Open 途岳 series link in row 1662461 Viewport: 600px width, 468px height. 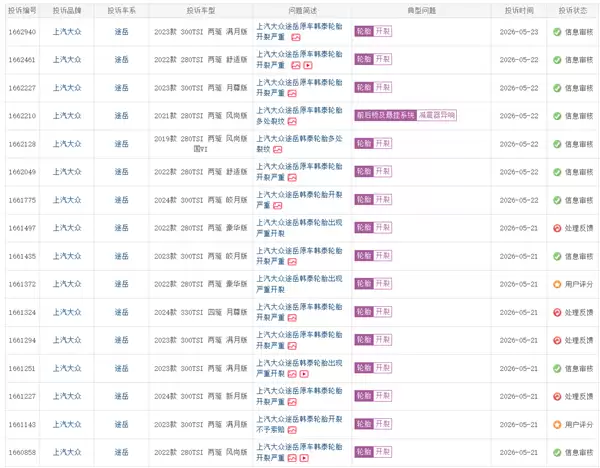[122, 60]
